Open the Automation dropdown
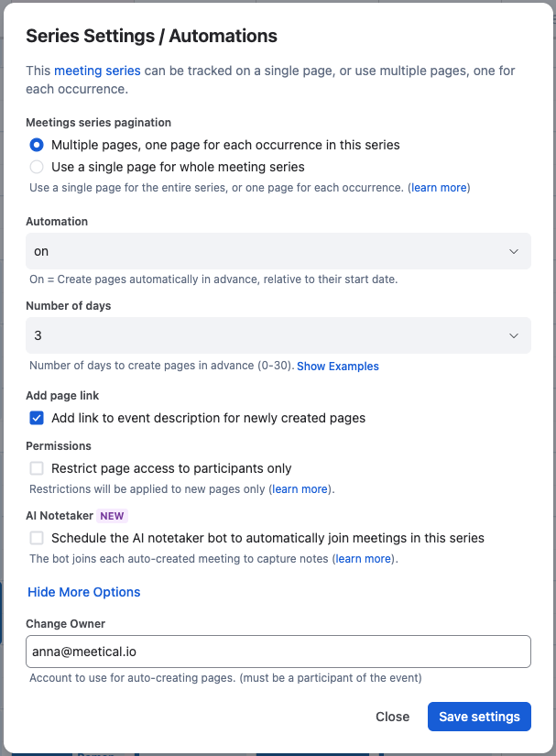Viewport: 556px width, 756px height. [278, 251]
